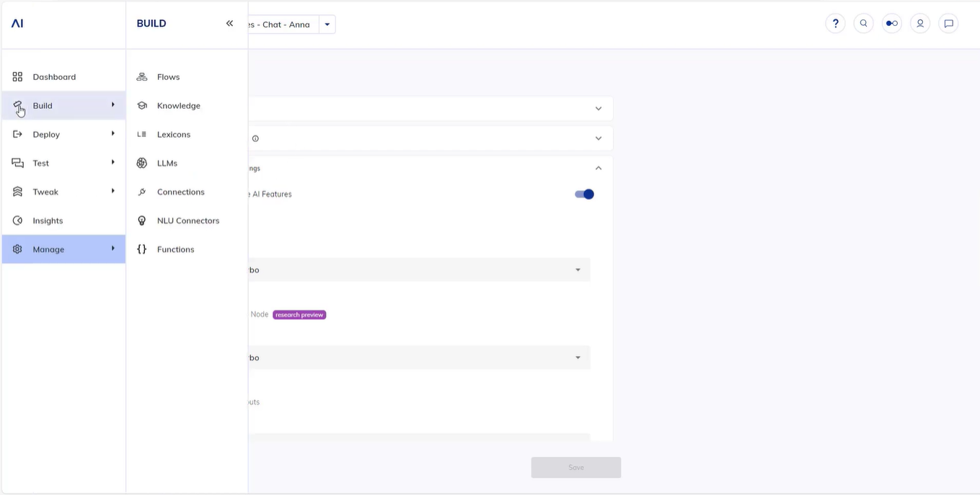Open the chat bubble icon at top right
This screenshot has width=980, height=495.
click(x=949, y=23)
